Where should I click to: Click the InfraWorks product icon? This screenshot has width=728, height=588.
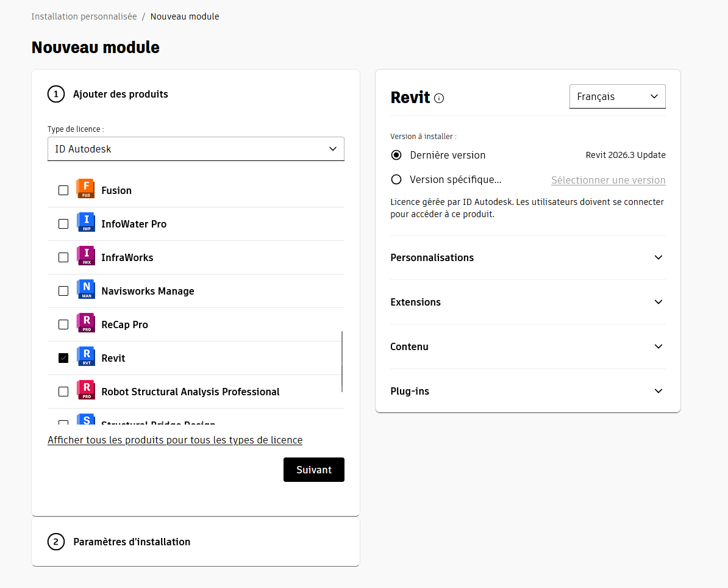pos(86,256)
